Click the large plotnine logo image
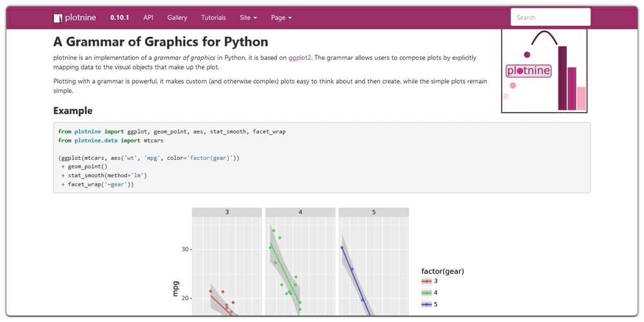644x322 pixels. point(544,71)
